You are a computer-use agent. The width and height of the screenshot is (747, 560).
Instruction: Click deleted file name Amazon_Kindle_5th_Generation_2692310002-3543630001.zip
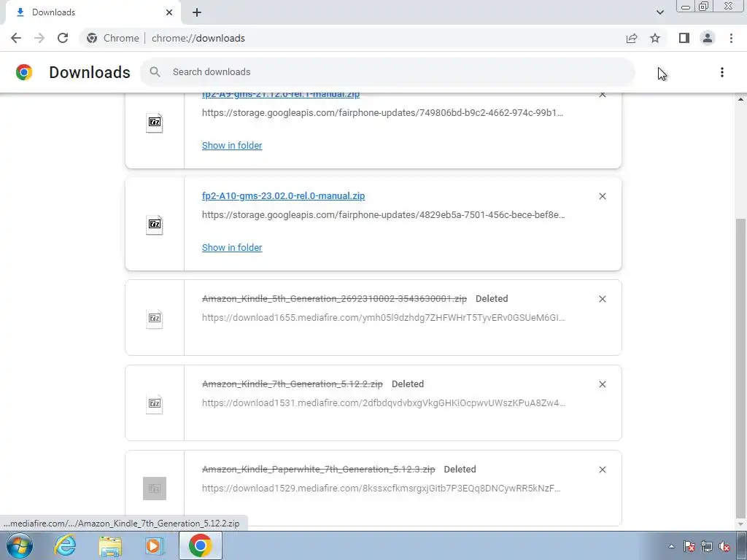(334, 298)
